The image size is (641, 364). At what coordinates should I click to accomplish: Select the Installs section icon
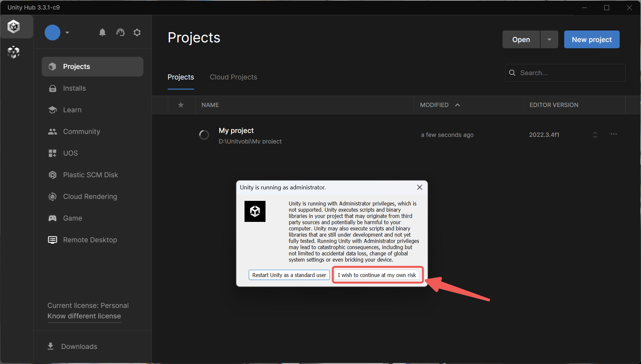click(53, 88)
